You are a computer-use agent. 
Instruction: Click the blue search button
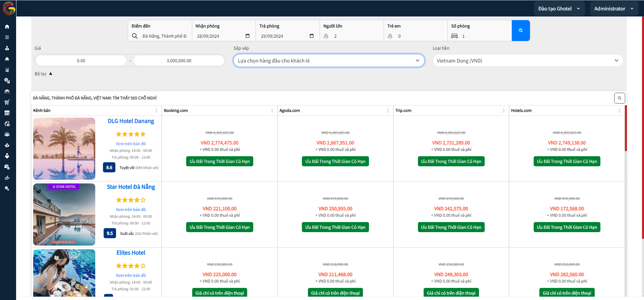[x=521, y=31]
